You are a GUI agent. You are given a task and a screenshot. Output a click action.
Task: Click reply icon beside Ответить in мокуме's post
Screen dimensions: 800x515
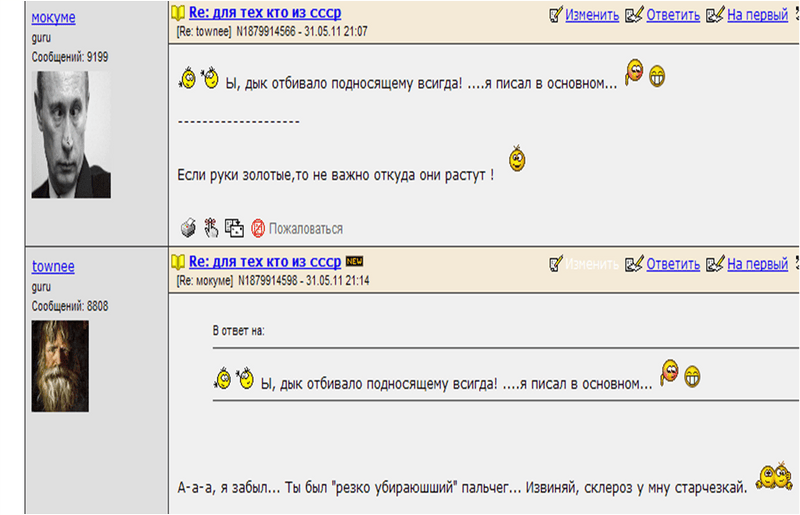click(x=634, y=14)
